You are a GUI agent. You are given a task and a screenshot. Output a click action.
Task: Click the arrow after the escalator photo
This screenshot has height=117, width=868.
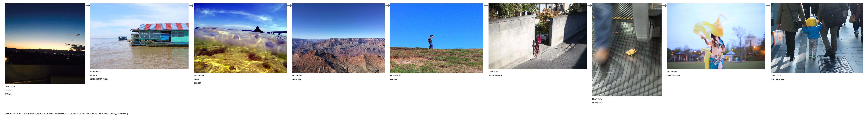(664, 5)
